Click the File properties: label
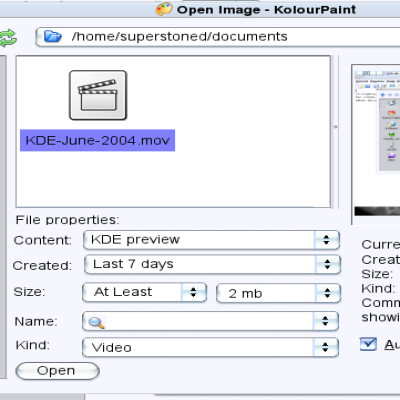The width and height of the screenshot is (400, 400). (x=68, y=220)
